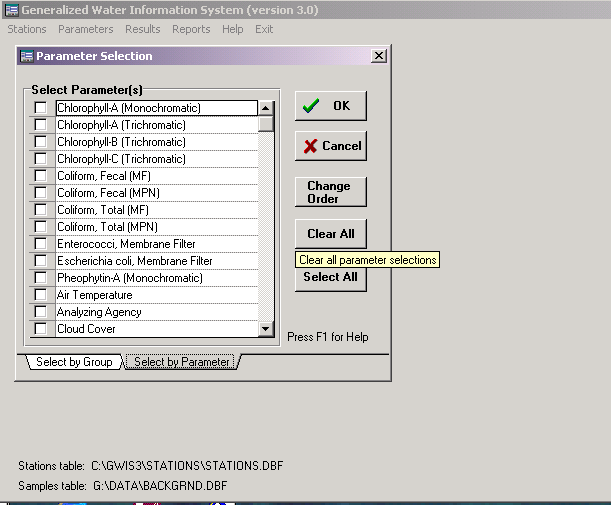Switch to the Select by Group tab
611x505 pixels.
coord(74,362)
